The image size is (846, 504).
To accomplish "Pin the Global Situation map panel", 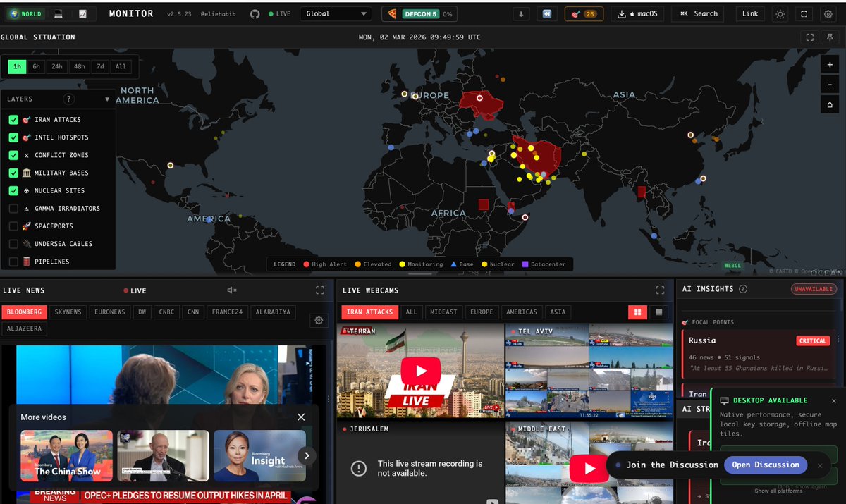I will (830, 37).
